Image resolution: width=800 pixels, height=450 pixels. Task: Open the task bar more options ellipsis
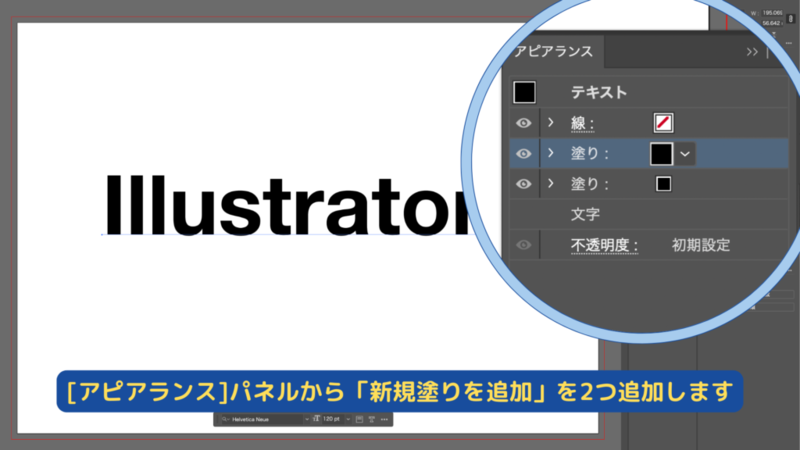click(384, 419)
